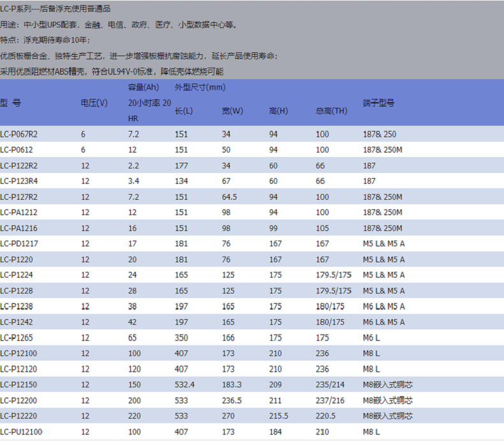
Task: Click width 50 in LC-P0612 row
Action: (x=226, y=150)
